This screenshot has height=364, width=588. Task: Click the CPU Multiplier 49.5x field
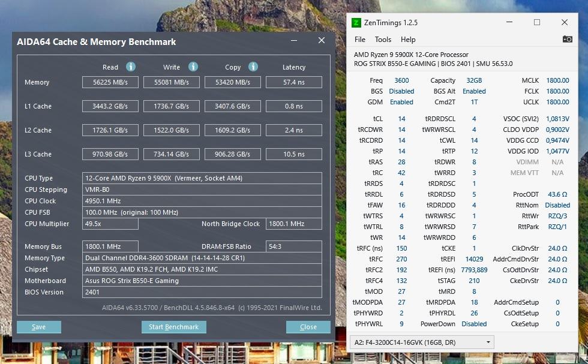pos(110,224)
